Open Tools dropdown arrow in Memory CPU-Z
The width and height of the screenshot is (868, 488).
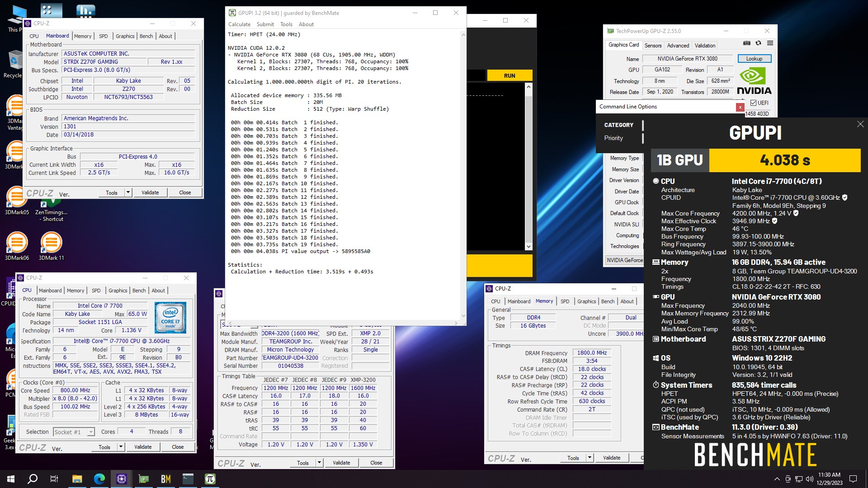tap(590, 458)
